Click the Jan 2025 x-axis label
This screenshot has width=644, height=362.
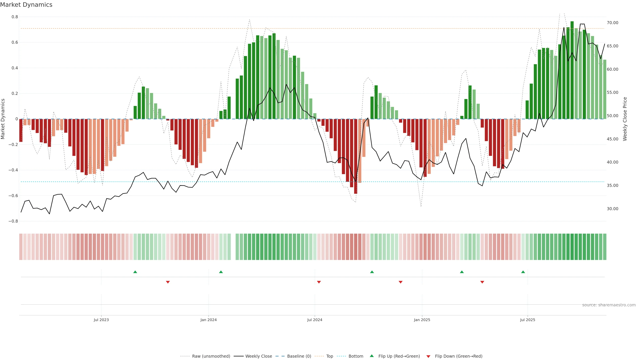[422, 320]
